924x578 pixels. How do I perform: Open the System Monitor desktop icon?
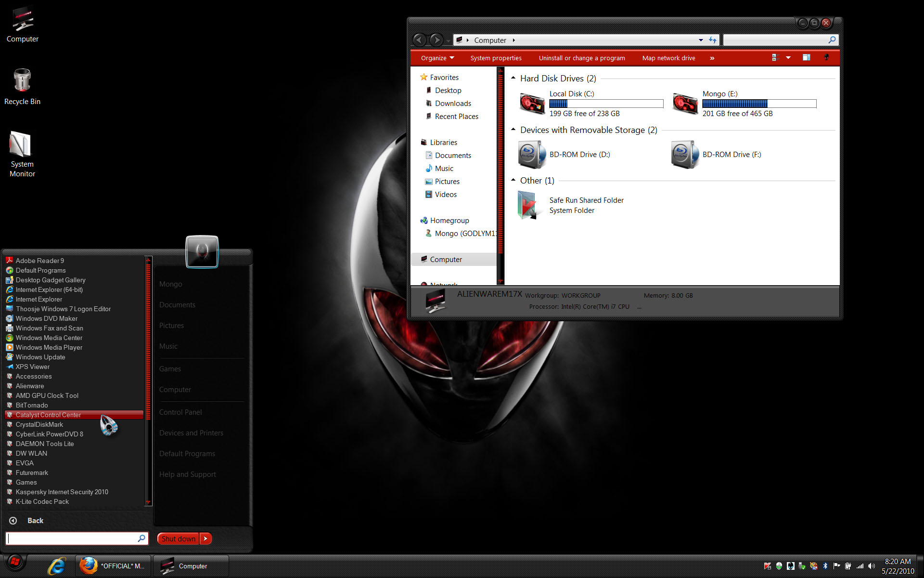click(22, 154)
